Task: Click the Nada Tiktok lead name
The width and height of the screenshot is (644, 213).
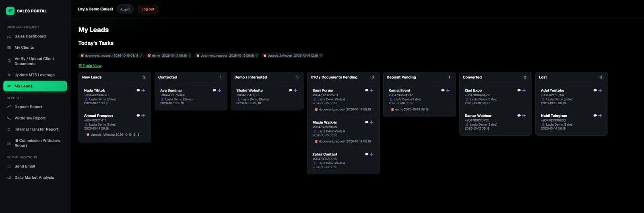Action: (95, 91)
